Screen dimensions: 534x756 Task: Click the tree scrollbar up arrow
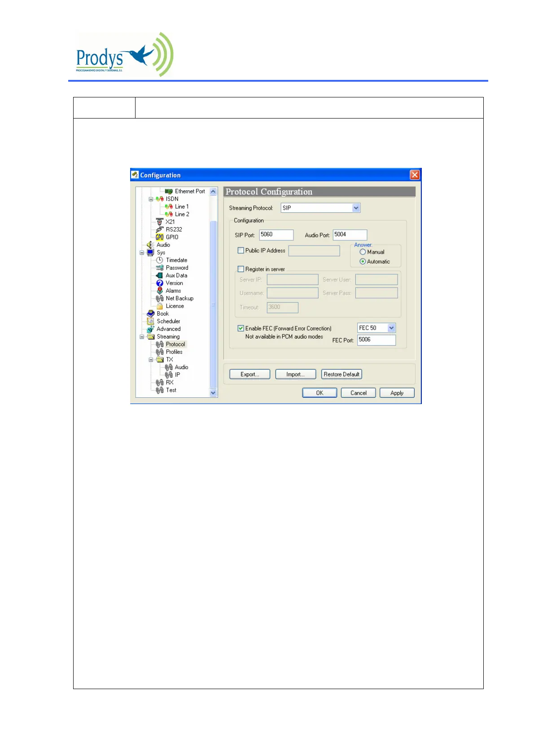[x=213, y=191]
